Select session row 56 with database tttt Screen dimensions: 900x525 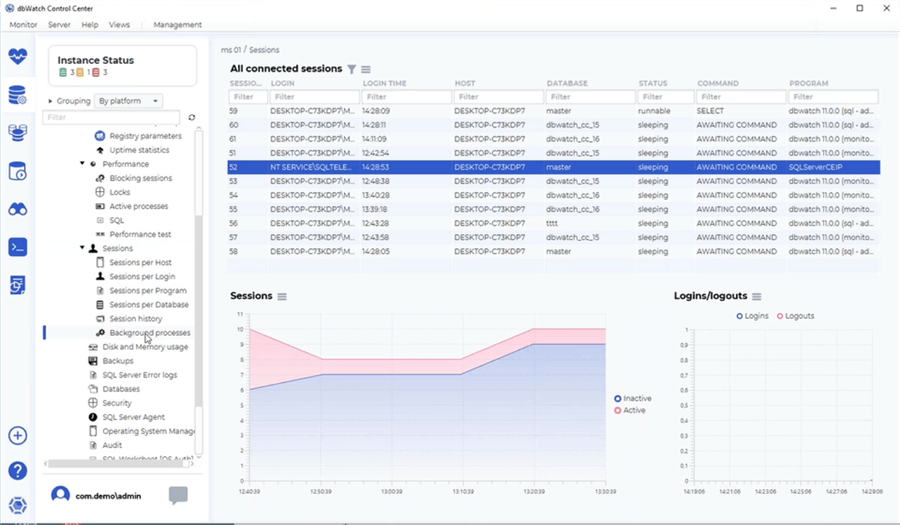click(x=553, y=223)
